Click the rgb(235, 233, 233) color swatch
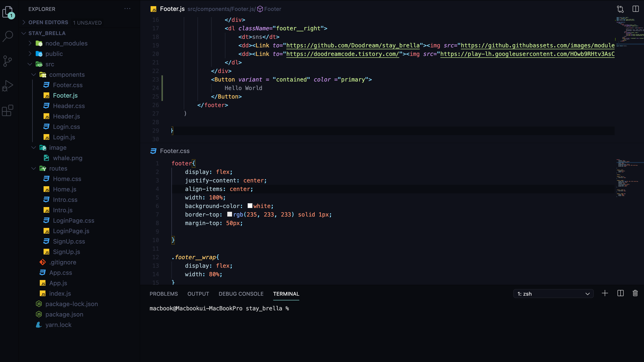644x362 pixels. point(229,214)
